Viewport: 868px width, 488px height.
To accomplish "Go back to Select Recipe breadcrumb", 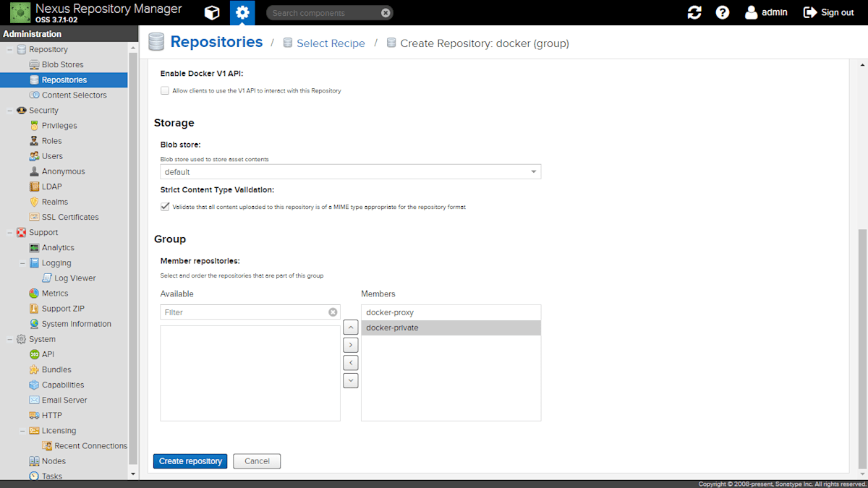I will [331, 43].
